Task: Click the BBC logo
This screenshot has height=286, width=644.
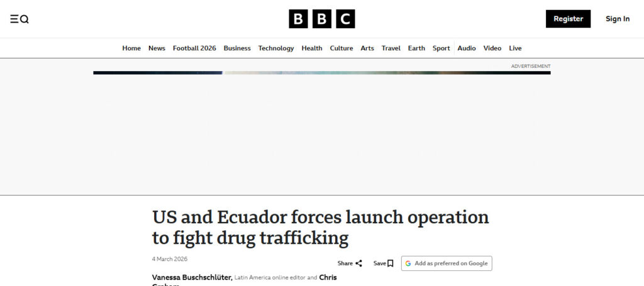Action: coord(321,19)
